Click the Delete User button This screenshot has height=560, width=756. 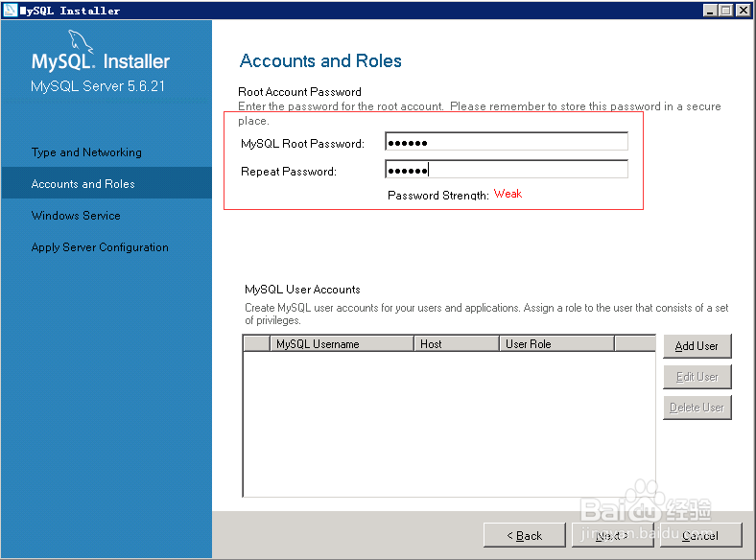tap(697, 408)
